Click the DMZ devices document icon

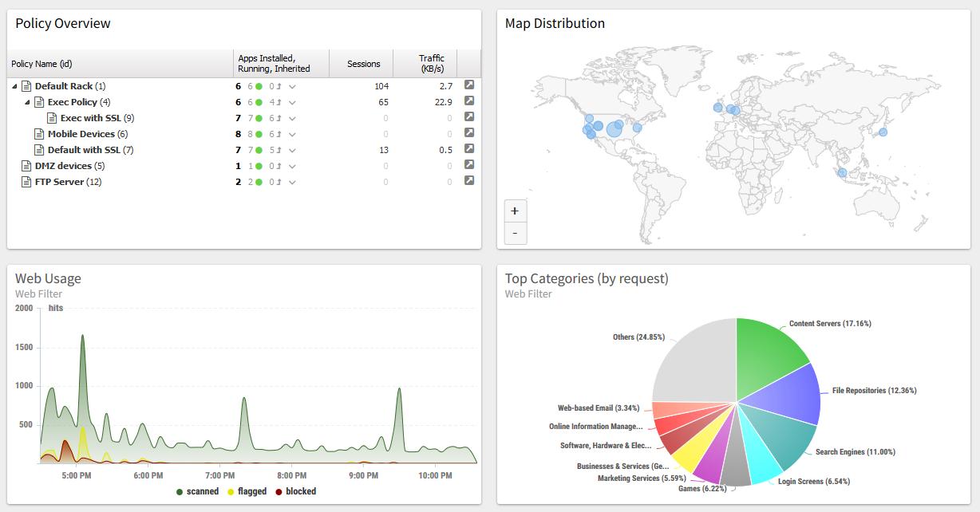[26, 165]
